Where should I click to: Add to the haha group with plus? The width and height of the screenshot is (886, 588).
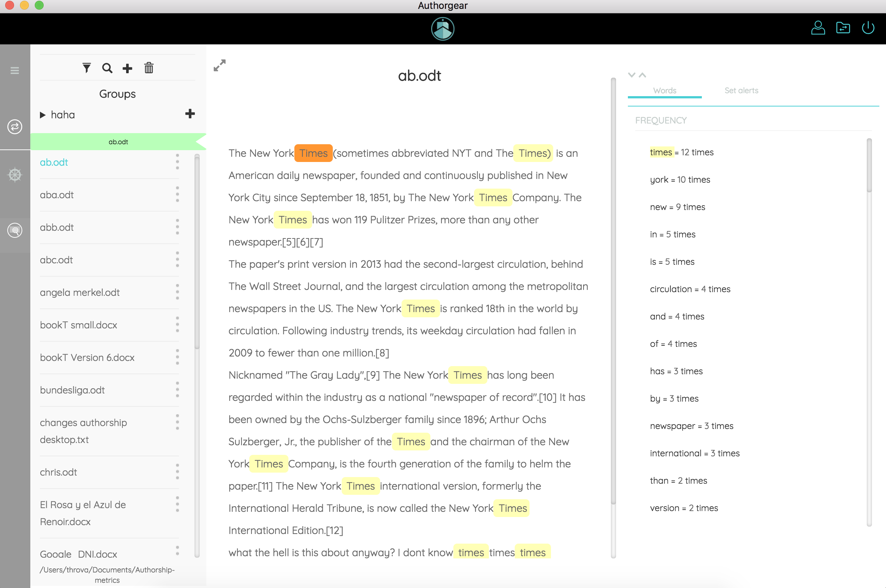pyautogui.click(x=190, y=114)
